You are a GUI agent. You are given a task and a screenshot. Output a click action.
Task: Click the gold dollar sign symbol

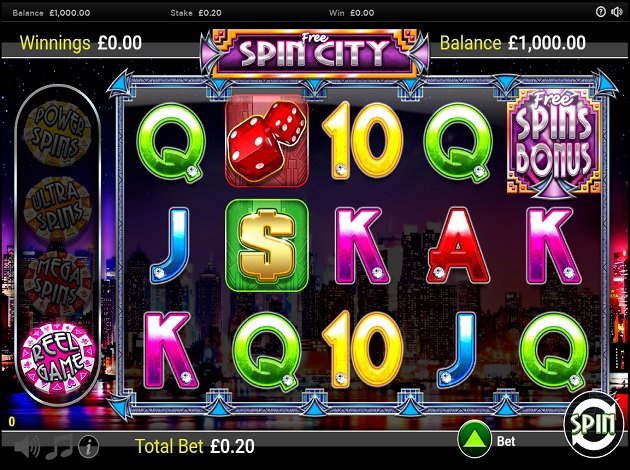(x=267, y=245)
